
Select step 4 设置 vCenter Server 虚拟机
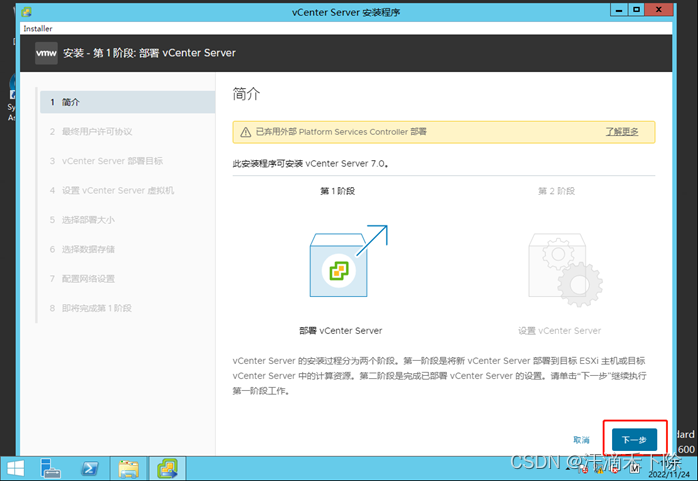point(112,190)
